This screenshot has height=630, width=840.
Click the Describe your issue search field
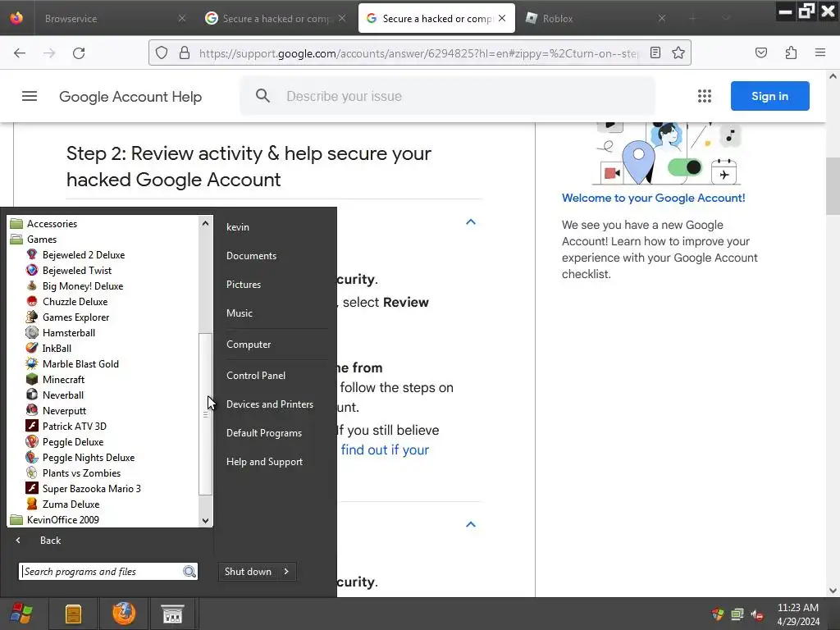click(x=447, y=97)
